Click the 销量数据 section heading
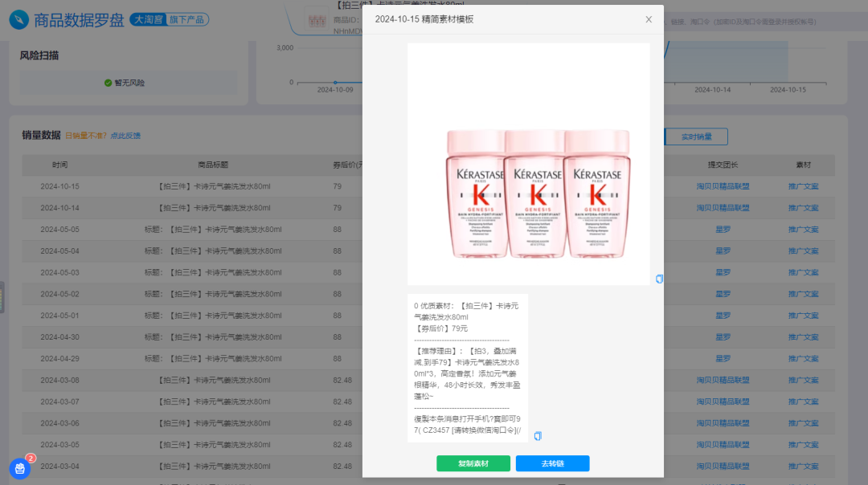 [41, 135]
